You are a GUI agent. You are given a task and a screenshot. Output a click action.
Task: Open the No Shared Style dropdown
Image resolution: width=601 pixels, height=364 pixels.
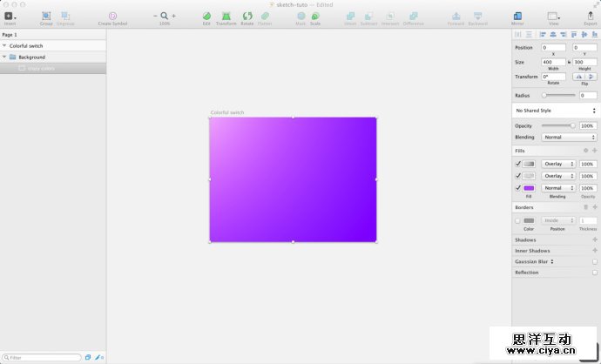point(555,111)
